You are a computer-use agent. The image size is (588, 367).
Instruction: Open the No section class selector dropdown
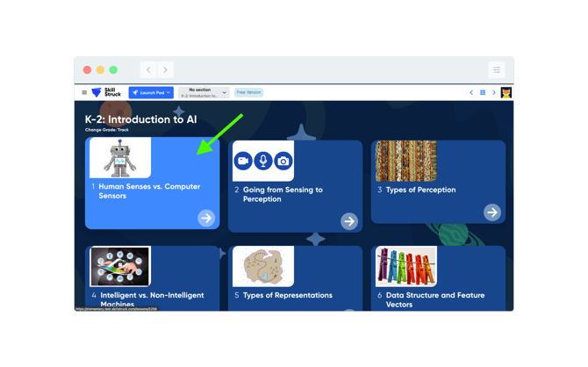tap(204, 92)
